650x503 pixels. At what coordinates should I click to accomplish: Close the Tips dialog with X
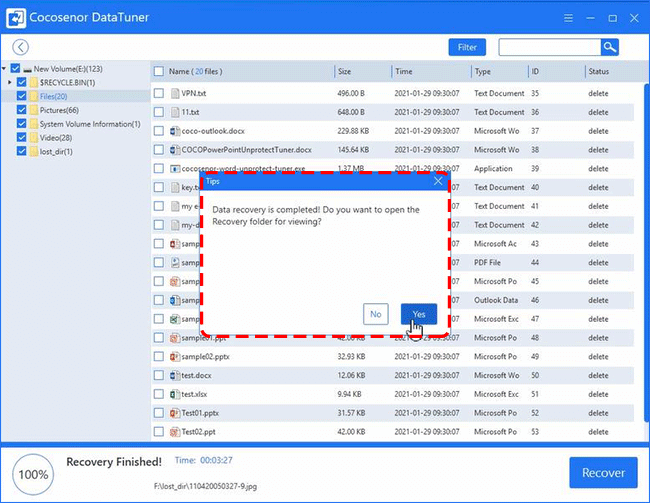tap(438, 181)
